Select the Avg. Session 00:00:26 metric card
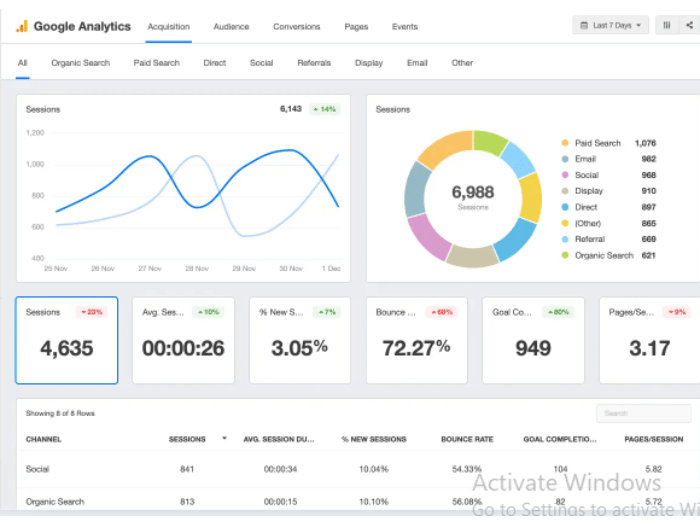700x525 pixels. pos(183,340)
